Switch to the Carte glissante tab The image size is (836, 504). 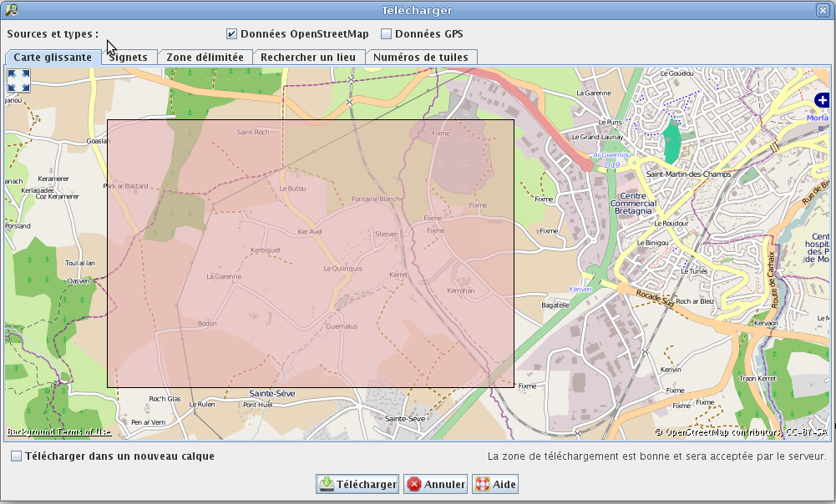[x=53, y=57]
